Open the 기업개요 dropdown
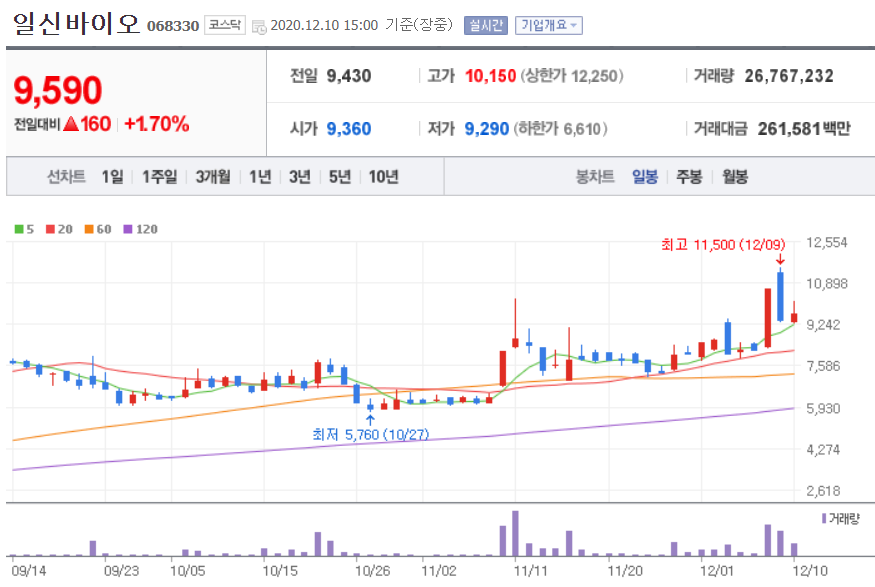This screenshot has height=587, width=875. (x=549, y=25)
